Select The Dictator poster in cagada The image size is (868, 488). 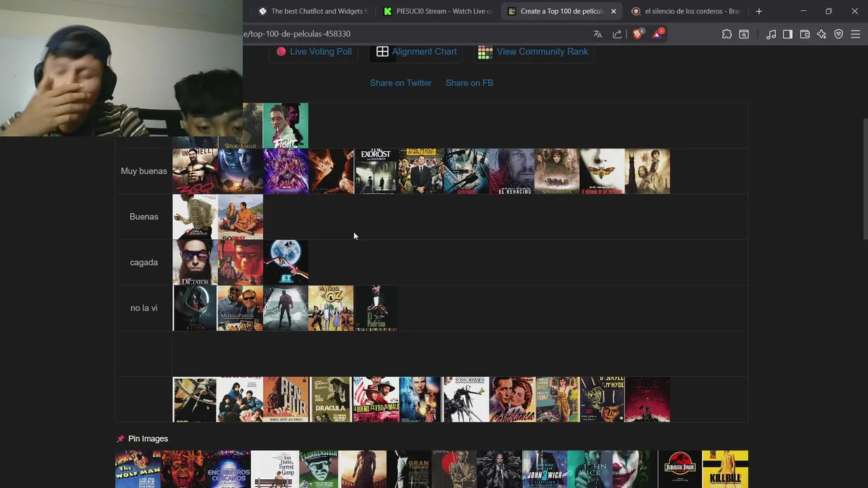click(195, 262)
